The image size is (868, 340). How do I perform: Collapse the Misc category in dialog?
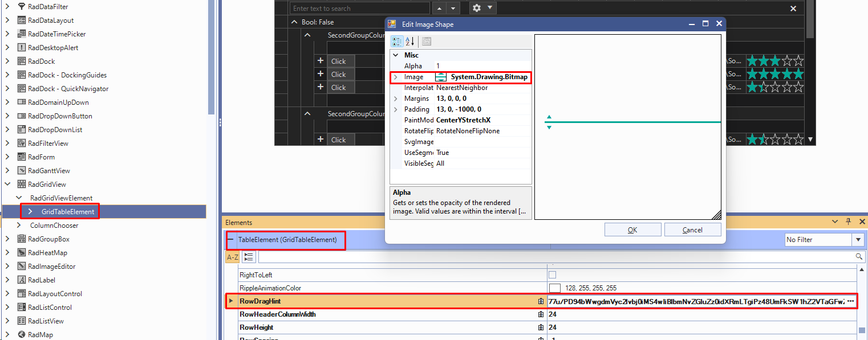pos(396,55)
